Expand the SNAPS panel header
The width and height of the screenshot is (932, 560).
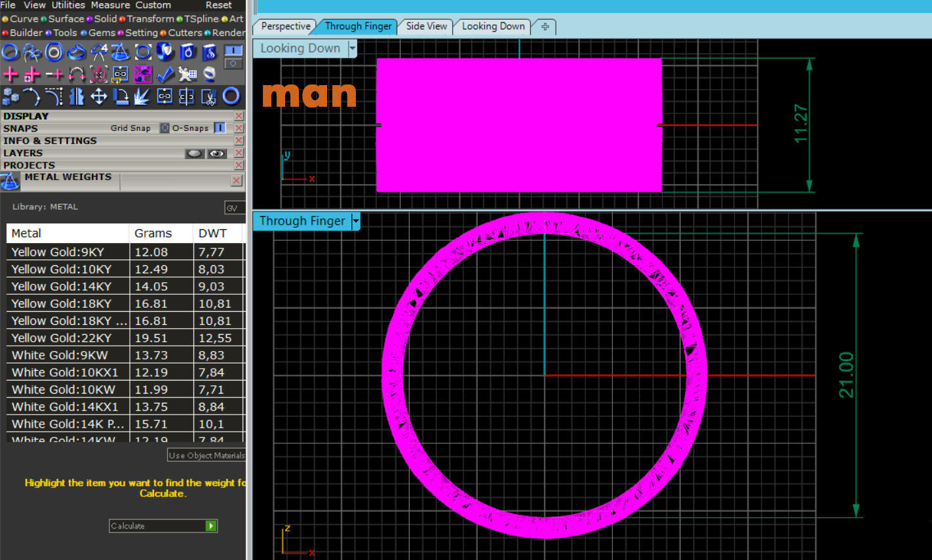point(123,128)
